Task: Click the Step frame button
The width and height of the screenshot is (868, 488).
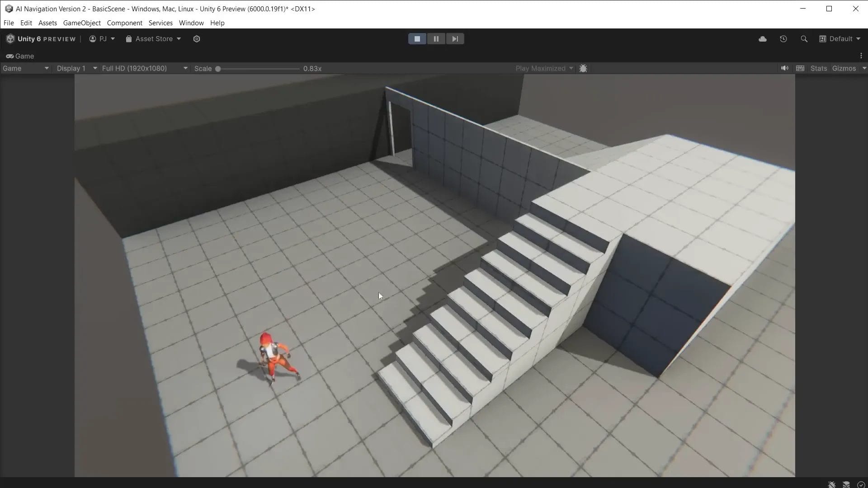Action: click(x=455, y=38)
